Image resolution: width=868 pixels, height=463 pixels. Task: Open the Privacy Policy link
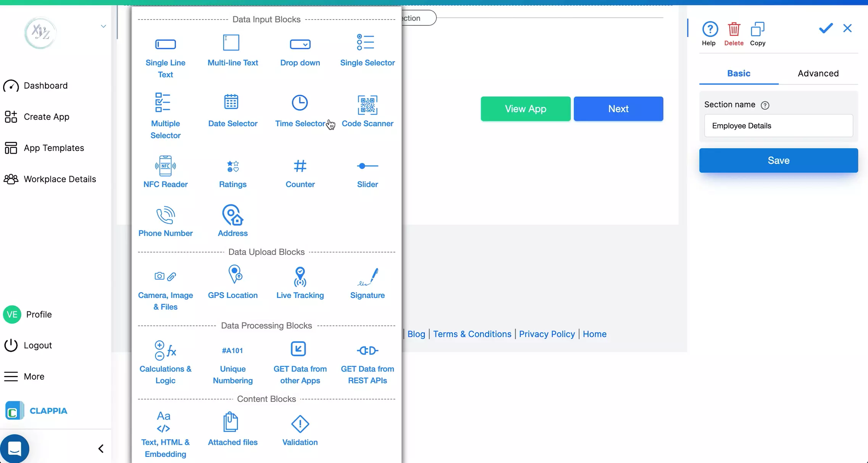[x=547, y=334]
